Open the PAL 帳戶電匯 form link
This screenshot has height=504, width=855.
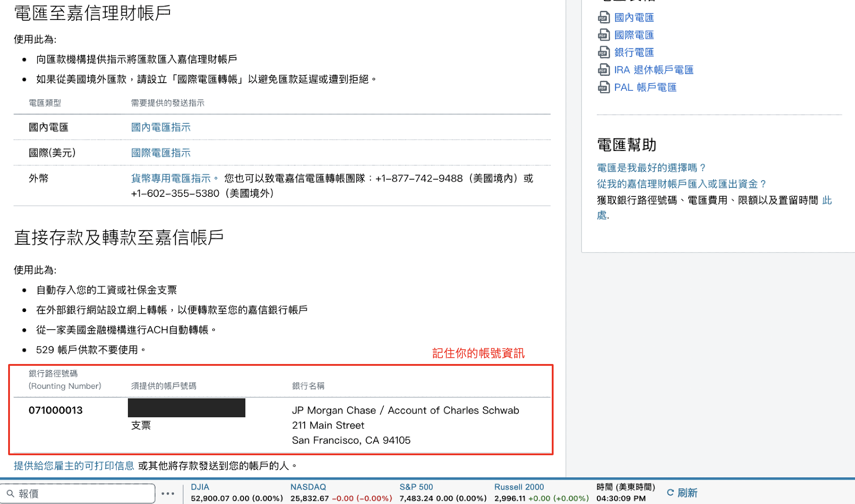(645, 87)
